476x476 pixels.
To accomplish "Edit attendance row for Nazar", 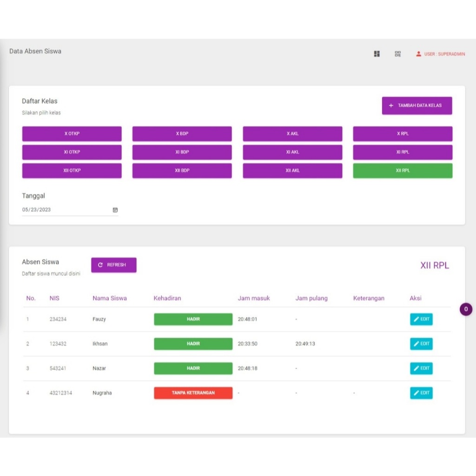I will click(421, 368).
